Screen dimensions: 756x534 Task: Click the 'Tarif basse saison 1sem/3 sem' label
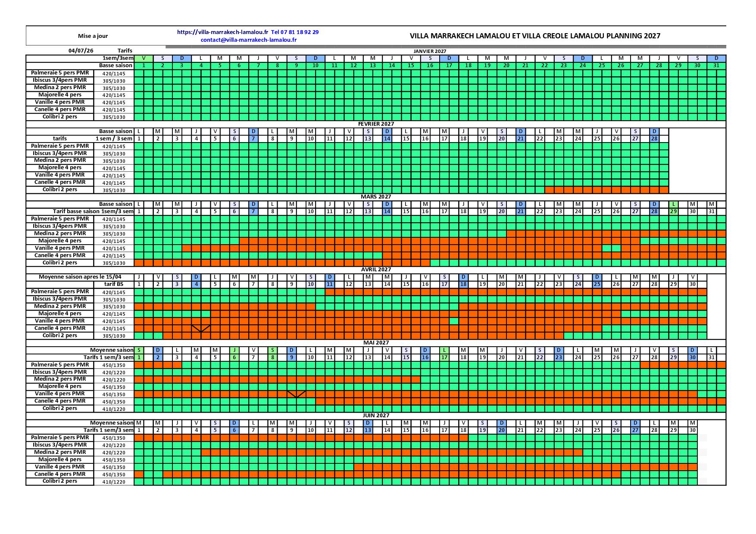click(x=93, y=211)
